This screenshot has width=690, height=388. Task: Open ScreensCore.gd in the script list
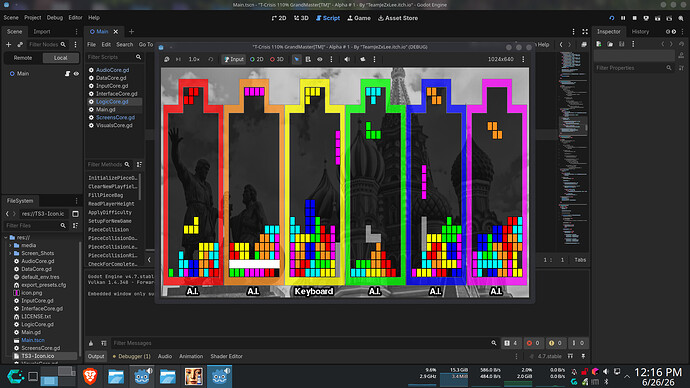coord(115,117)
